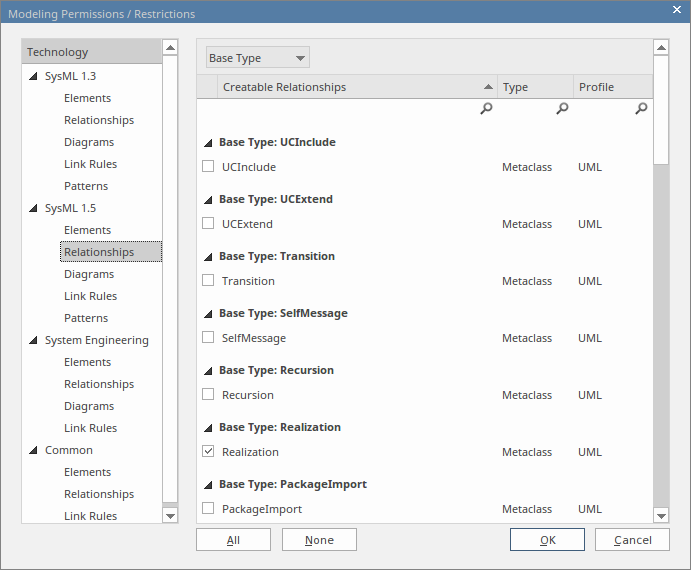Select Link Rules under System Engineering
This screenshot has width=691, height=570.
point(91,428)
